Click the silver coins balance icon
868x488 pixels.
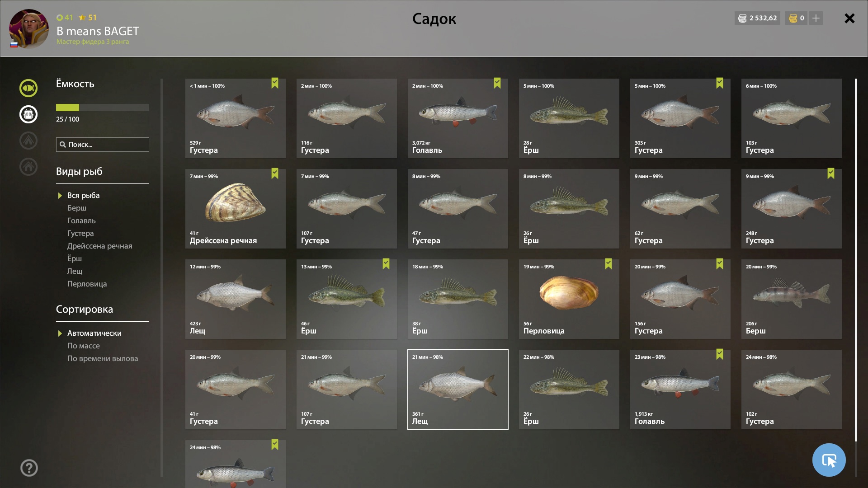(x=742, y=18)
